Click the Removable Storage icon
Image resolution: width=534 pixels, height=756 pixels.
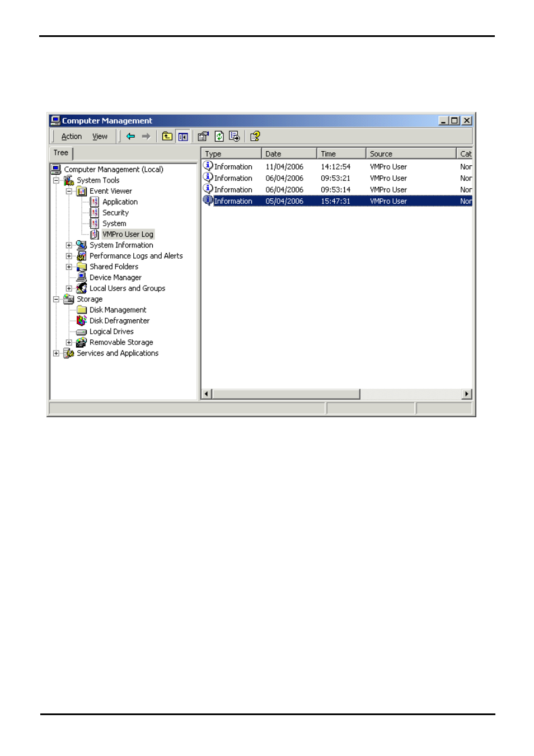point(82,342)
